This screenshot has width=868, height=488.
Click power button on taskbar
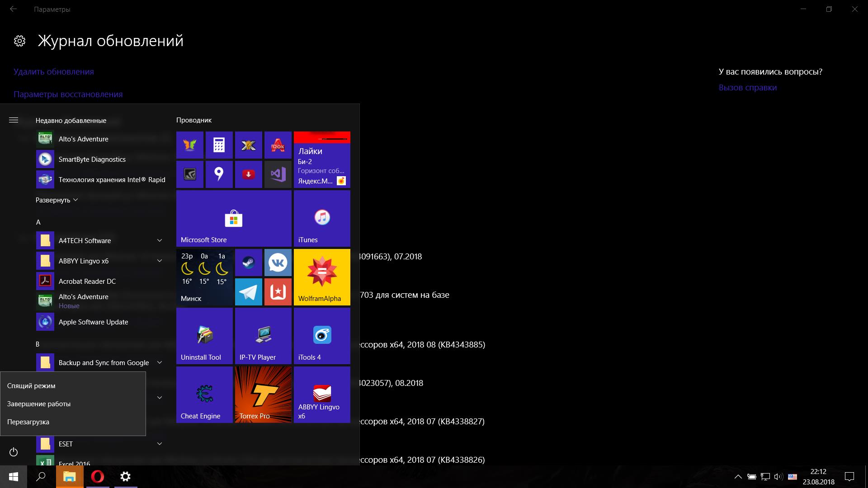pyautogui.click(x=13, y=452)
